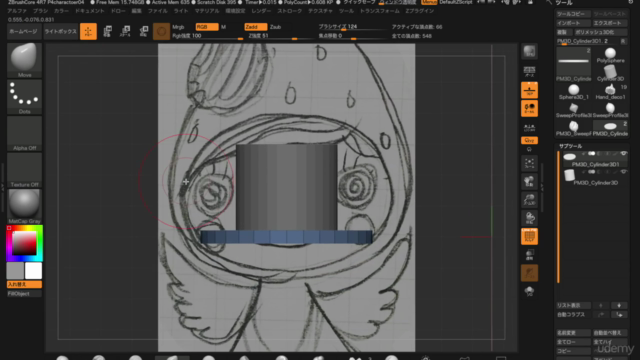Open the マテリアル menu
Screen dimensions: 640x360
pyautogui.click(x=207, y=11)
